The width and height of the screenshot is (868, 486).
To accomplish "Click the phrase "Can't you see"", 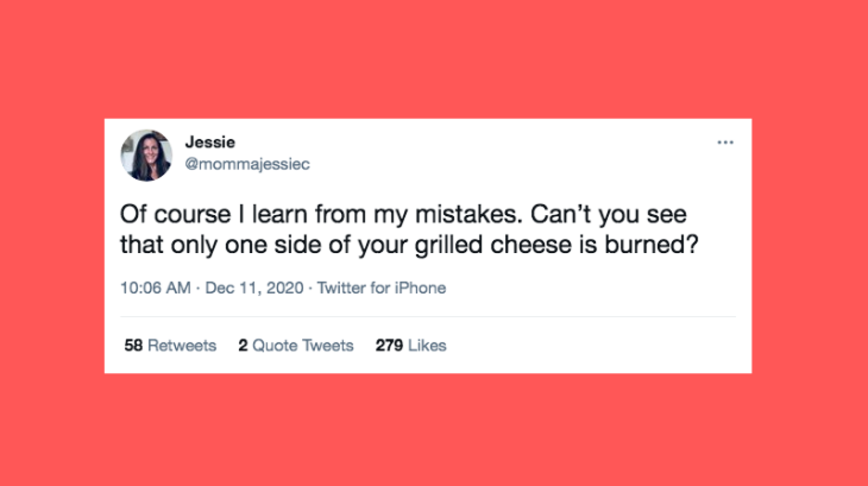I will [608, 214].
